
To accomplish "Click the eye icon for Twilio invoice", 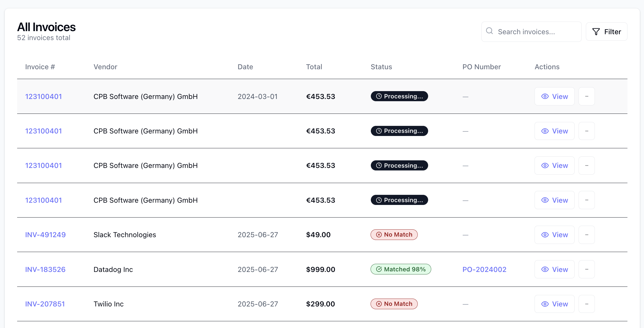I will pos(545,304).
